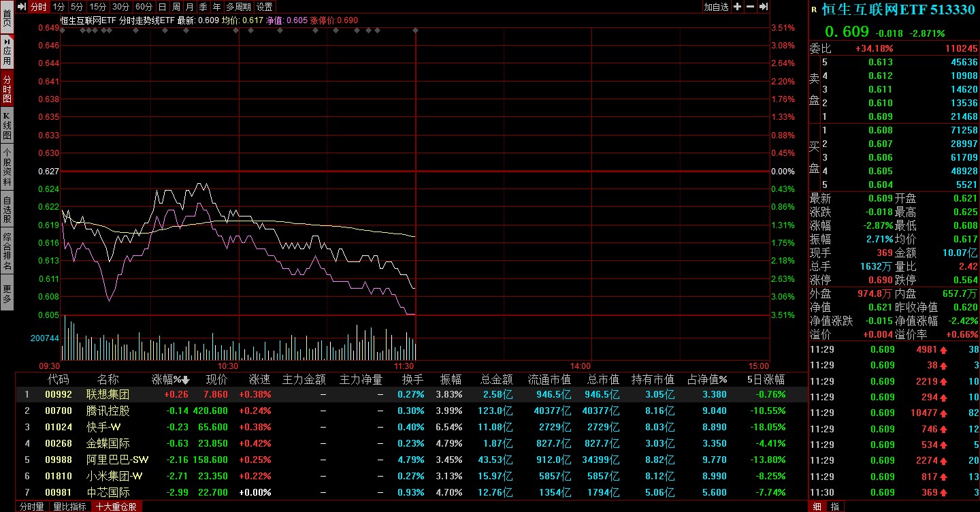This screenshot has width=980, height=512.
Task: Open 腾讯控股 stock row in holdings list
Action: click(x=108, y=411)
